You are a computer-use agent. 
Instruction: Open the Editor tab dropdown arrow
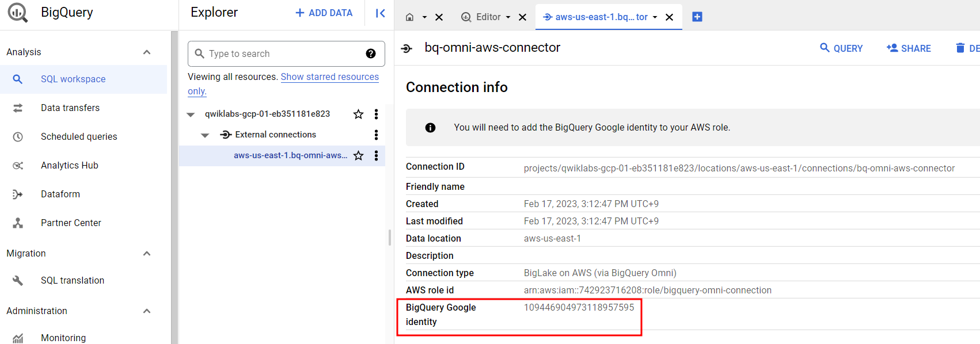click(x=508, y=17)
